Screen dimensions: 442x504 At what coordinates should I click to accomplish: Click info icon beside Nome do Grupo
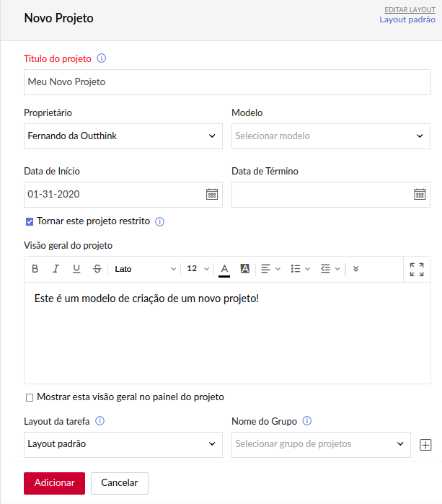[x=307, y=421]
